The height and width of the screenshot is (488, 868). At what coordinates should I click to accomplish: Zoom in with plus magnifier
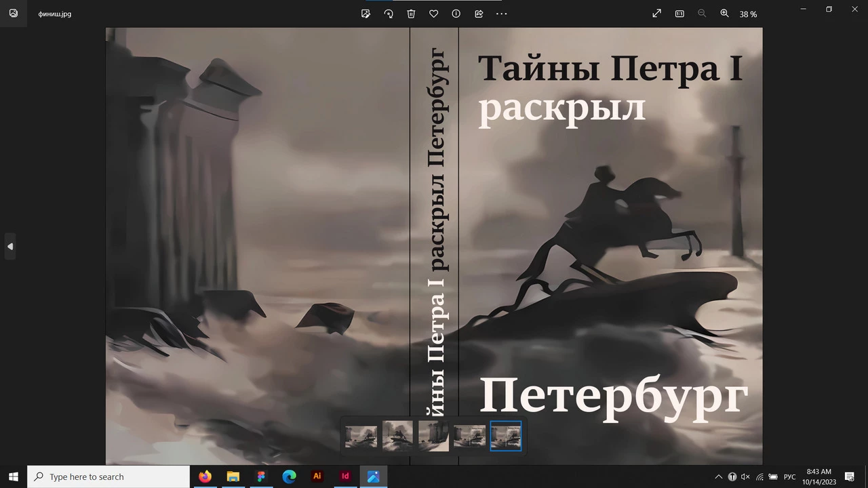click(x=724, y=14)
